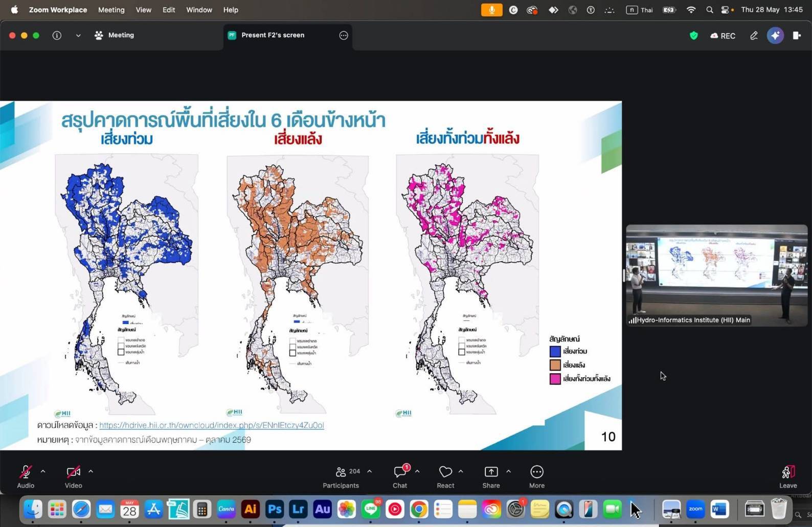This screenshot has height=527, width=812.
Task: Click the Hydro-Informatics Institute video thumbnail
Action: click(716, 275)
